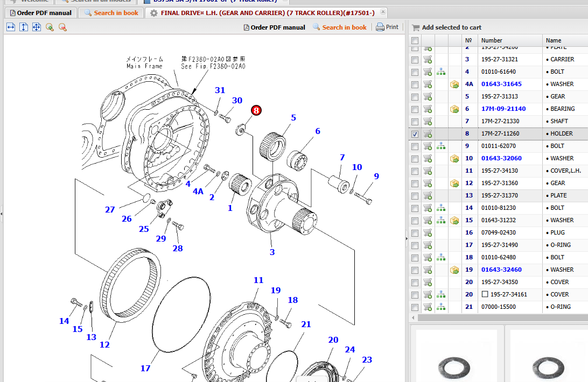Image resolution: width=588 pixels, height=382 pixels.
Task: Click Order PDF manual in the diagram toolbar
Action: point(275,27)
